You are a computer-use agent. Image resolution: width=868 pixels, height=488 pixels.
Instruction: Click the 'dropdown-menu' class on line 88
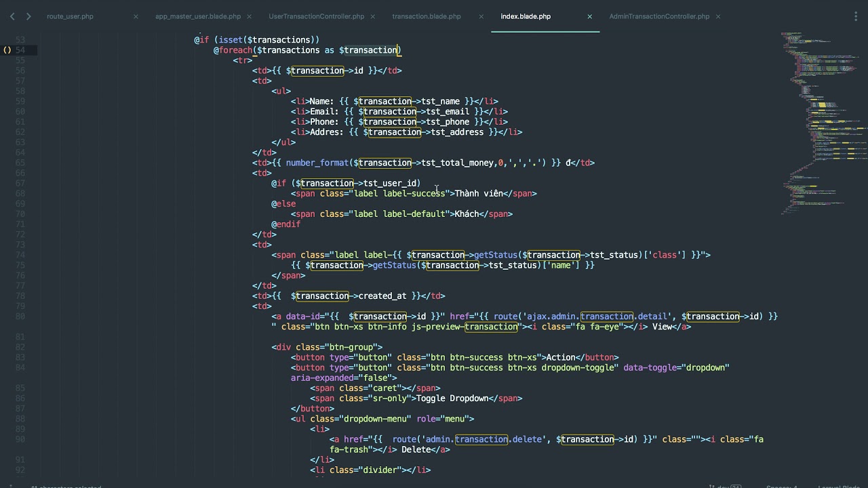click(375, 419)
